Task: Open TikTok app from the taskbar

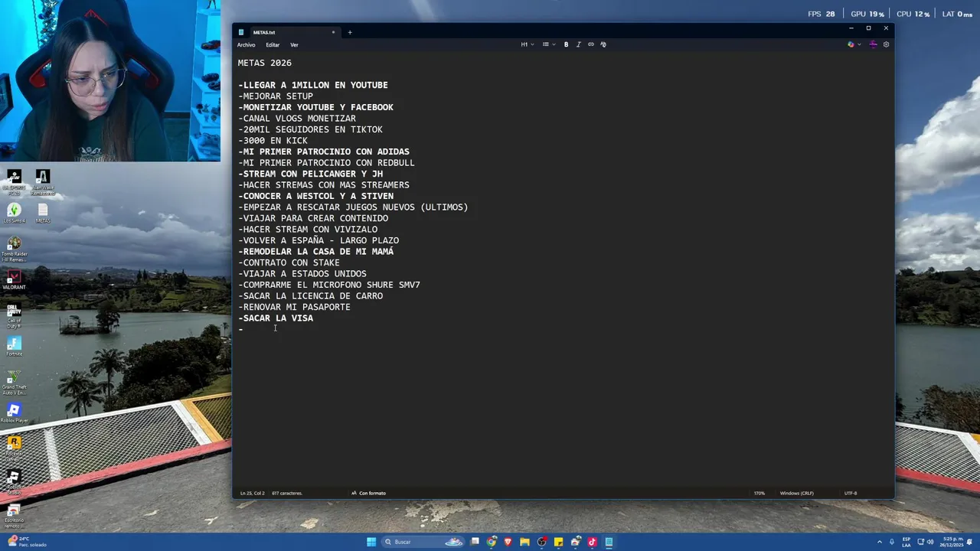Action: click(592, 542)
